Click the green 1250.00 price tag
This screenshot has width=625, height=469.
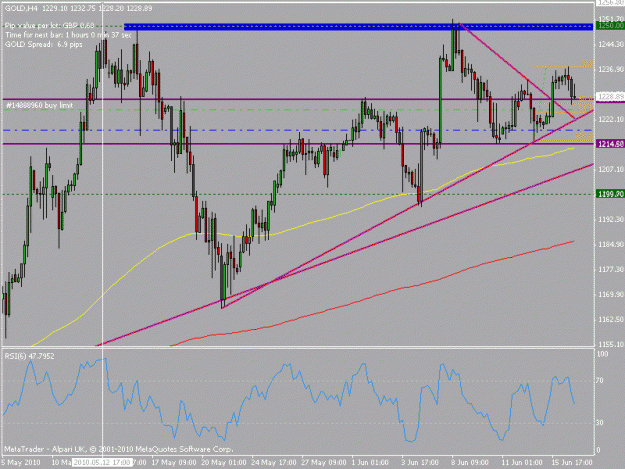click(610, 26)
